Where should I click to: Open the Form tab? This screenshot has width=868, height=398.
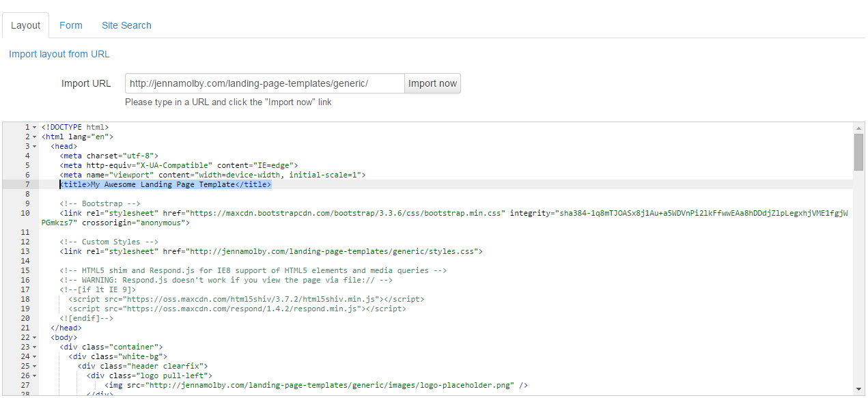pos(71,25)
